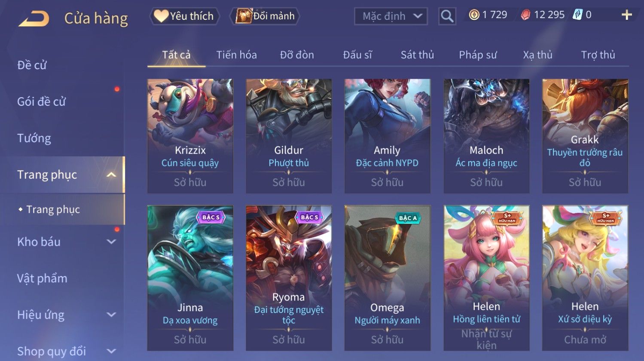Collapse the Trang phục section chevron
Image resolution: width=644 pixels, height=361 pixels.
click(x=111, y=175)
